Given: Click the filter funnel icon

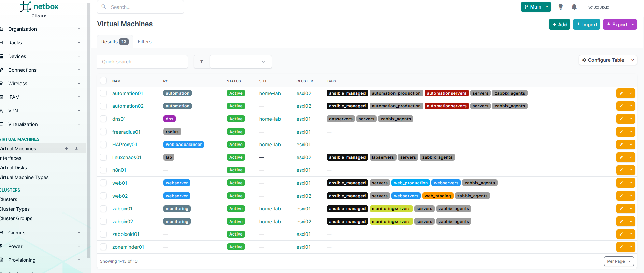Looking at the screenshot, I should tap(202, 62).
